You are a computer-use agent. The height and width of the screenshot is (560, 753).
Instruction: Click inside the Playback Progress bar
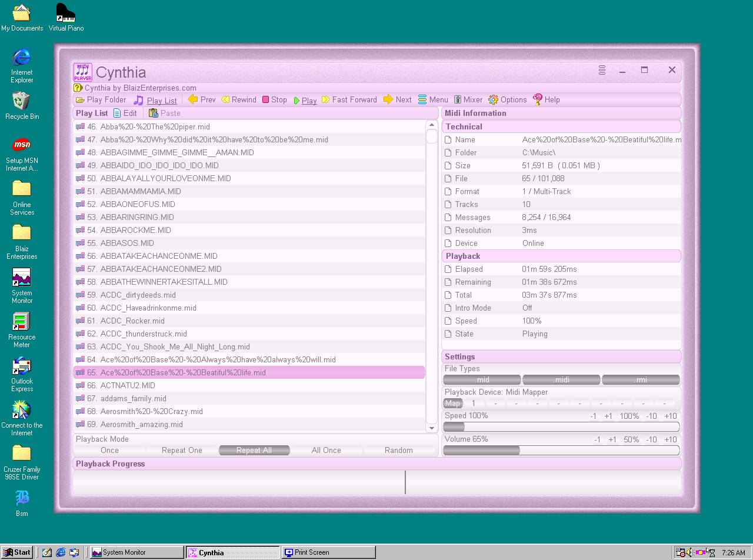click(x=376, y=482)
